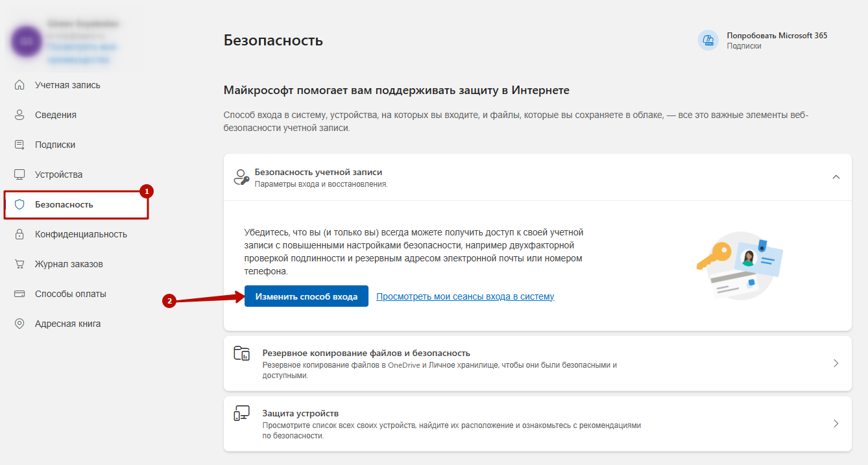Click the Попробовать Microsoft 365 text

(x=777, y=36)
